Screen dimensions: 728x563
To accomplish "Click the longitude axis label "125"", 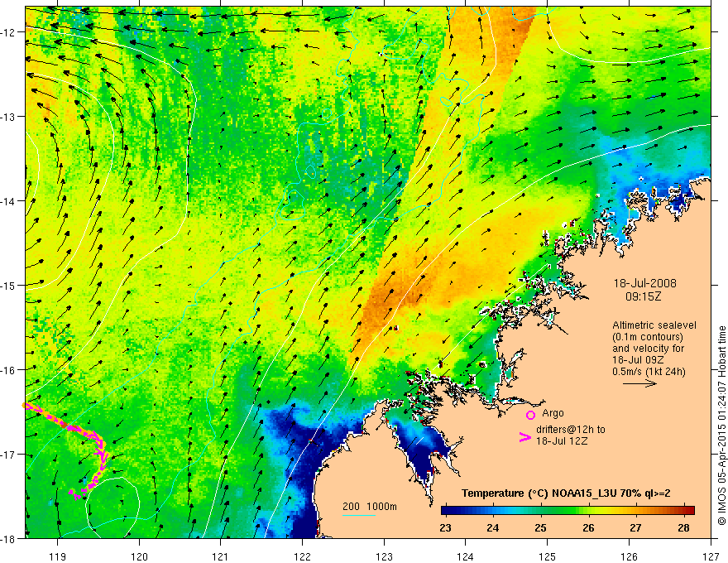I will (x=548, y=556).
